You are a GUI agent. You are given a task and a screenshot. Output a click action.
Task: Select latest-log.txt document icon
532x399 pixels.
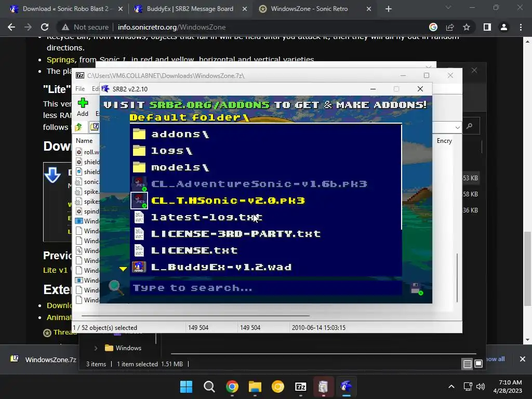click(x=139, y=217)
